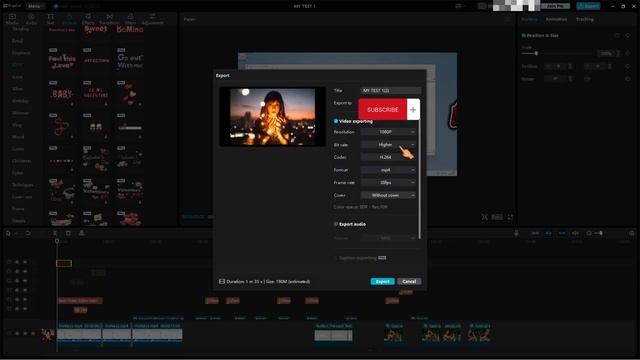Click the film icon beside Duration text
This screenshot has height=360, width=640.
[x=222, y=281]
